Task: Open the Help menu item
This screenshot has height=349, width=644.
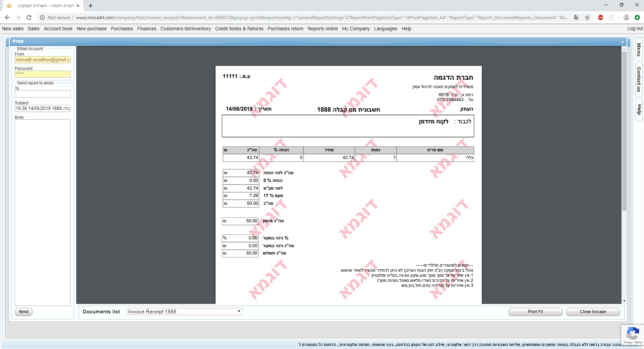Action: tap(406, 29)
